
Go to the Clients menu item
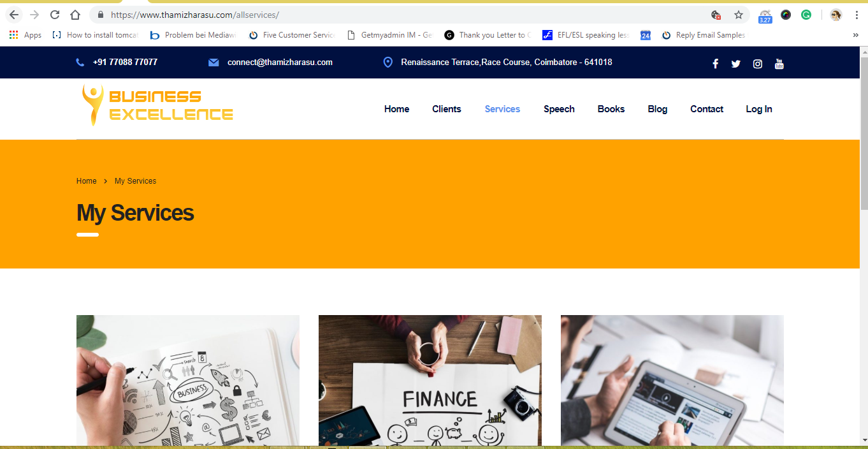coord(446,109)
